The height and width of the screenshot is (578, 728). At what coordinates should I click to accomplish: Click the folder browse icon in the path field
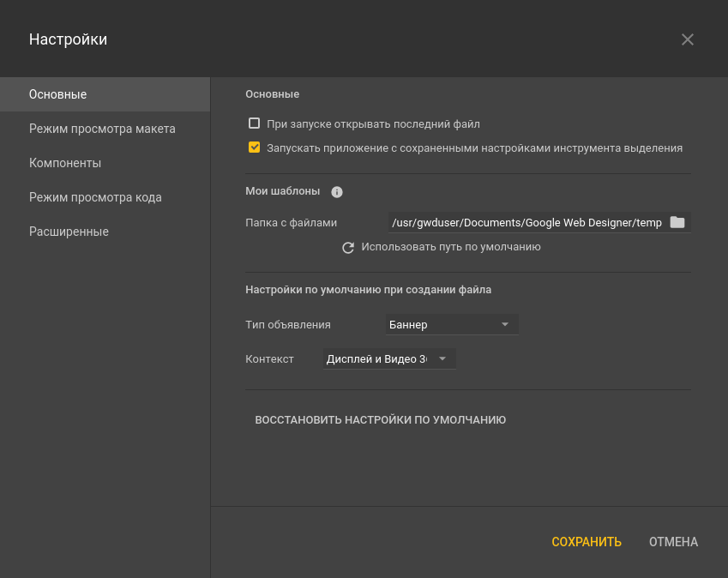coord(677,223)
